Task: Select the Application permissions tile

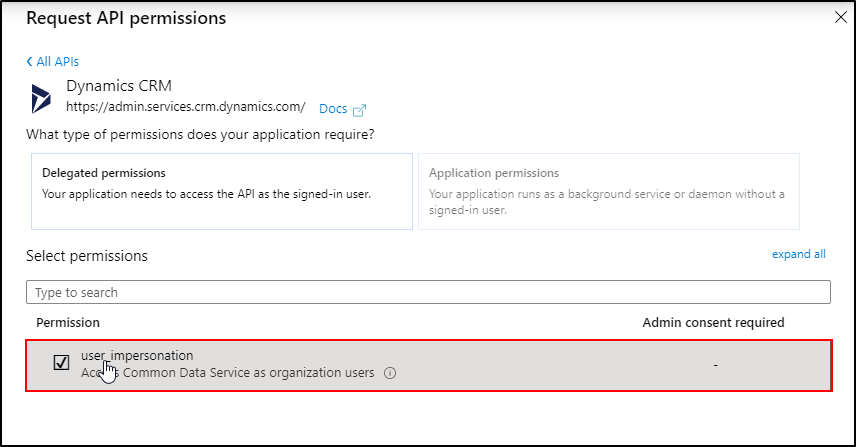Action: tap(608, 191)
